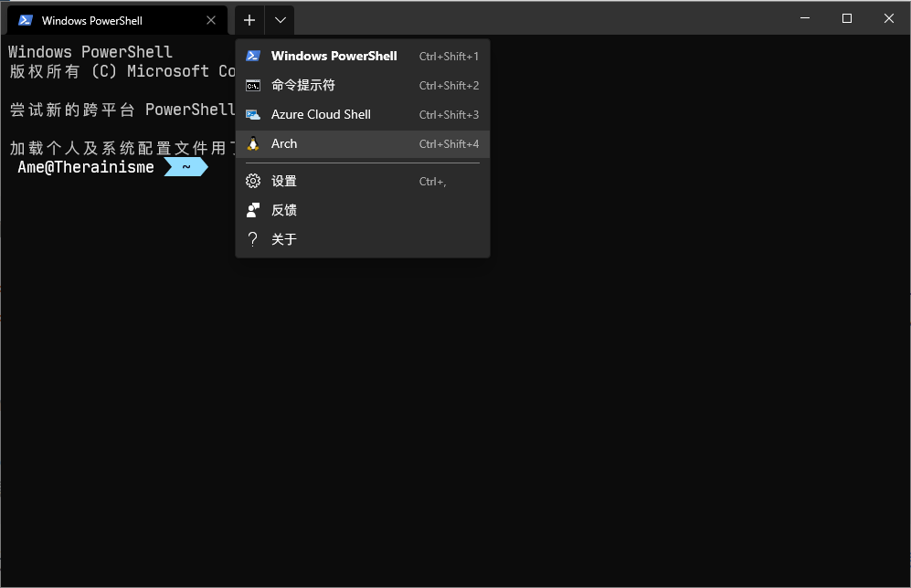Image resolution: width=911 pixels, height=588 pixels.
Task: Click the Ctrl+Shift+4 shortcut label for Arch
Action: coord(449,144)
